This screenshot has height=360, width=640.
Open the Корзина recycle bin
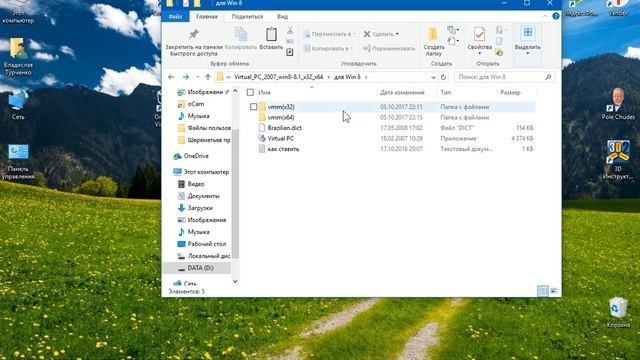point(618,312)
